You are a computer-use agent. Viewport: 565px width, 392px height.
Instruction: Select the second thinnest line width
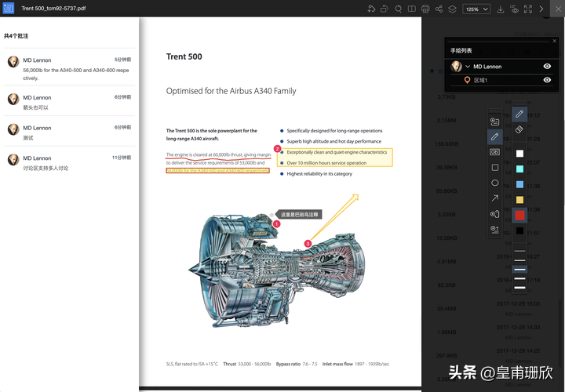pyautogui.click(x=519, y=260)
